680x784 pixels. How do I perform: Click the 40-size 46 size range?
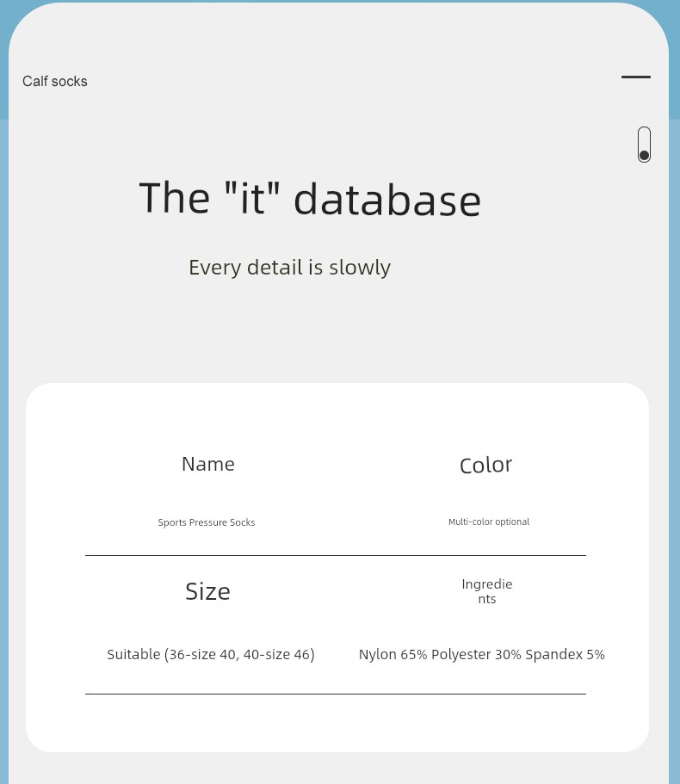(x=277, y=655)
